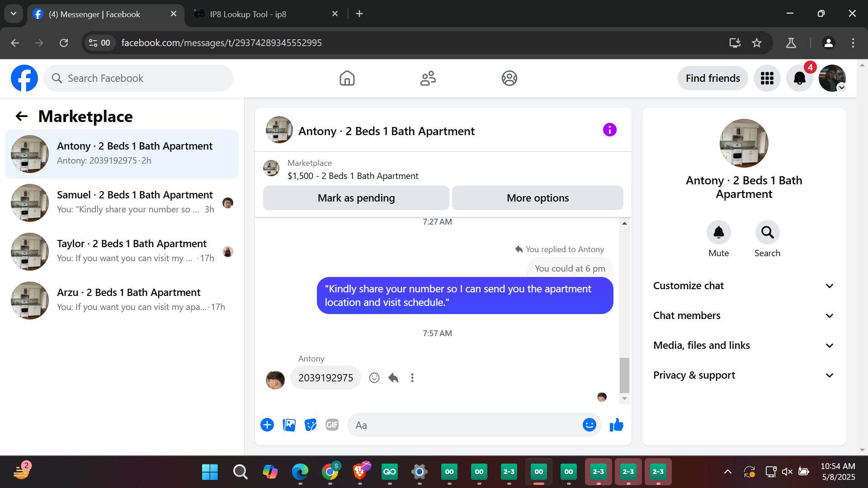Reply to the 2039192975 message
The height and width of the screenshot is (488, 868).
click(393, 378)
